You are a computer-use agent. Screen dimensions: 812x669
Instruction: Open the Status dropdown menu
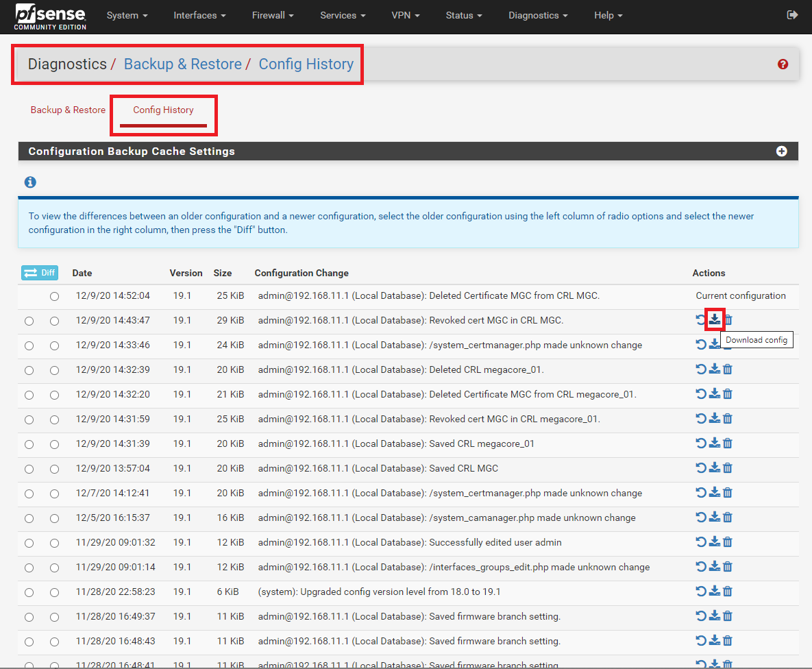pyautogui.click(x=463, y=15)
